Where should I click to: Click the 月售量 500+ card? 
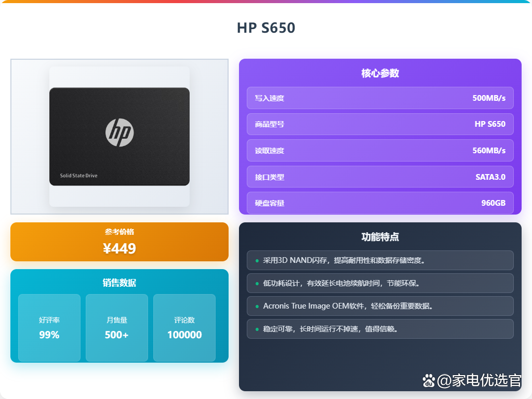[117, 328]
